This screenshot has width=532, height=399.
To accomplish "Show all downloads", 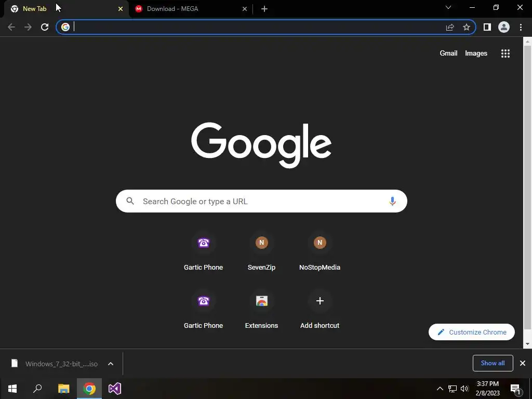I will click(493, 363).
